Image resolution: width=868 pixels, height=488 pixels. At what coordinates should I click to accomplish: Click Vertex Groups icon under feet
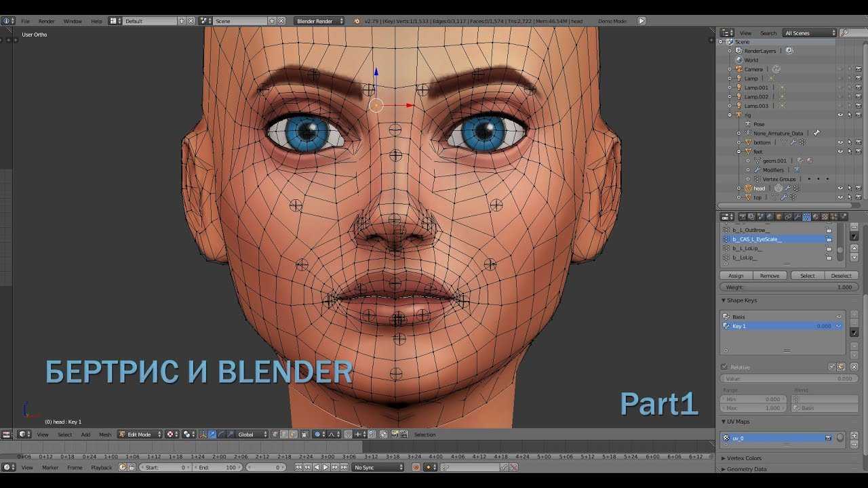tap(757, 179)
